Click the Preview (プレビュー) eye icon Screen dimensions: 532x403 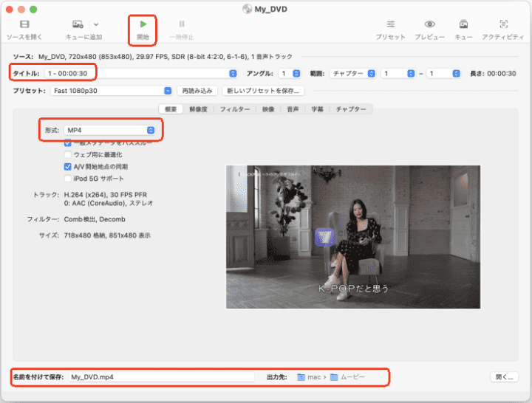429,24
